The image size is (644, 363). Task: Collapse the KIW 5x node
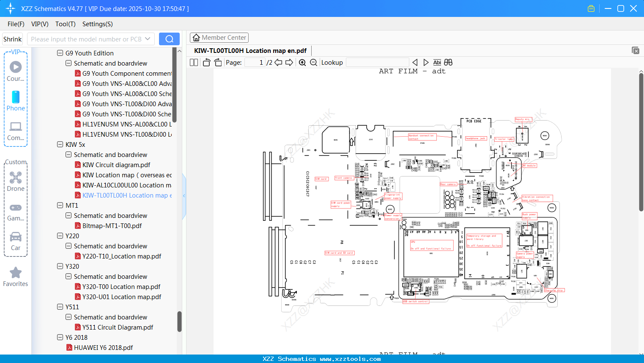(60, 145)
